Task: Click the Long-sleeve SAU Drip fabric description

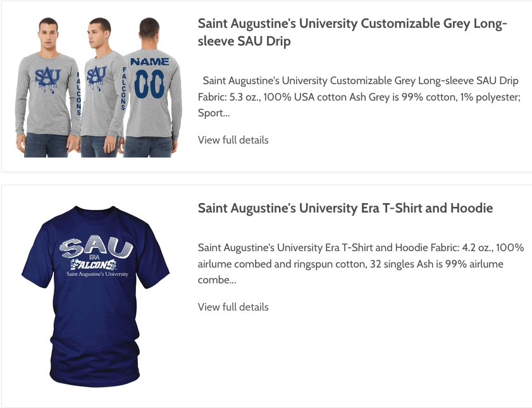Action: click(x=359, y=97)
